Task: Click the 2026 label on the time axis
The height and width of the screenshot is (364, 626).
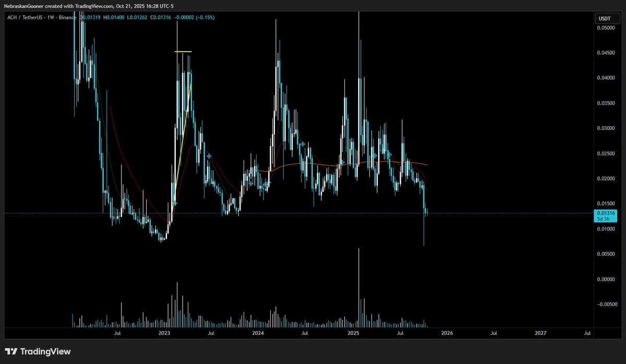Action: 448,333
